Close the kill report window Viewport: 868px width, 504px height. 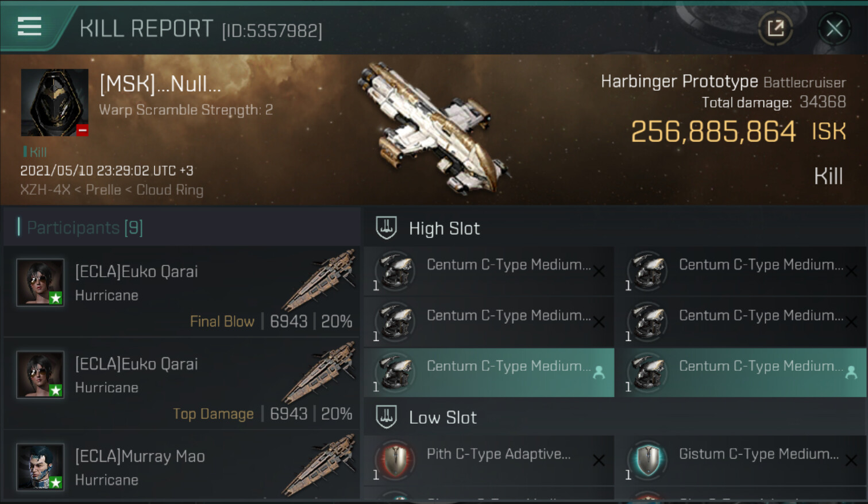tap(834, 28)
